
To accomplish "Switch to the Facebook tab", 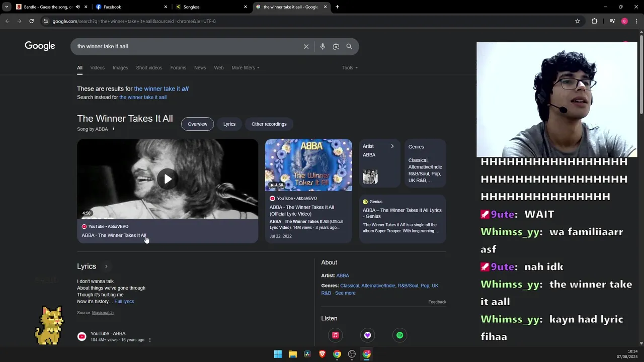I will pyautogui.click(x=131, y=7).
